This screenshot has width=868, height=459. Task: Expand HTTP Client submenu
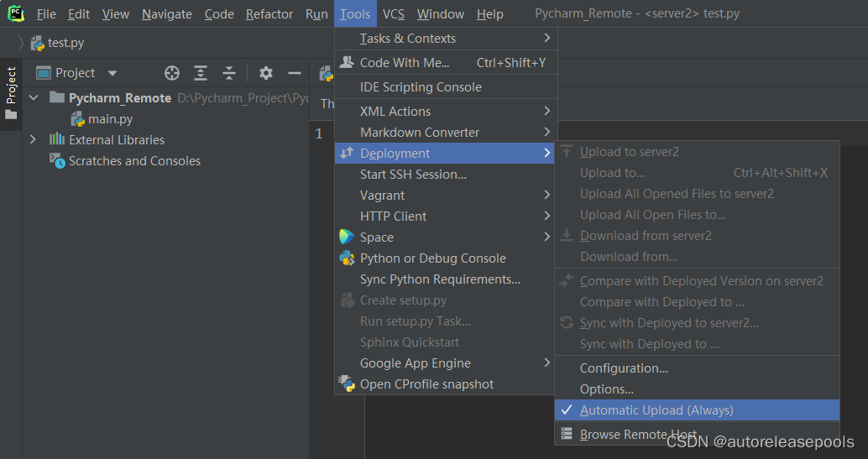coord(446,216)
